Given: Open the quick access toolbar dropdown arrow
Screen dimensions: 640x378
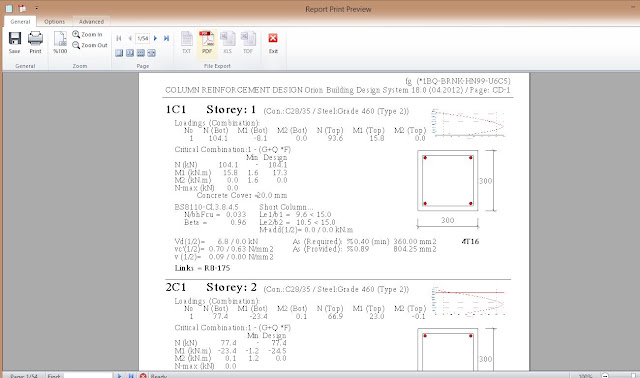Looking at the screenshot, I should pyautogui.click(x=36, y=8).
